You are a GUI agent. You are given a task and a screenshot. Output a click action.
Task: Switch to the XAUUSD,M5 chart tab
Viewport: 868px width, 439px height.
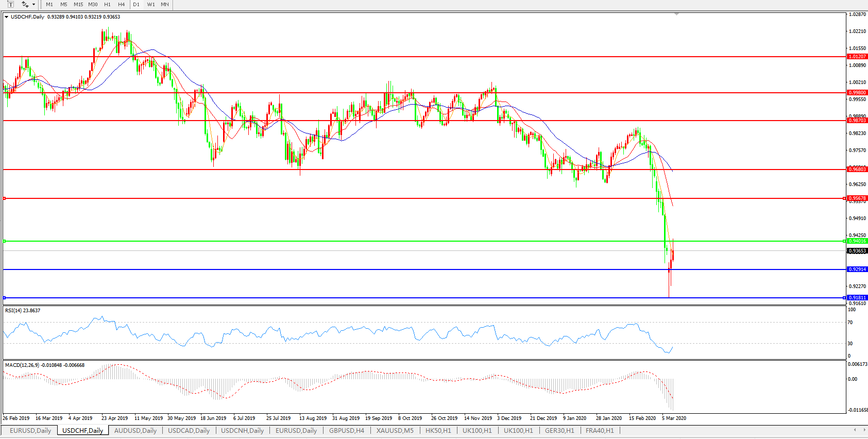(x=395, y=431)
